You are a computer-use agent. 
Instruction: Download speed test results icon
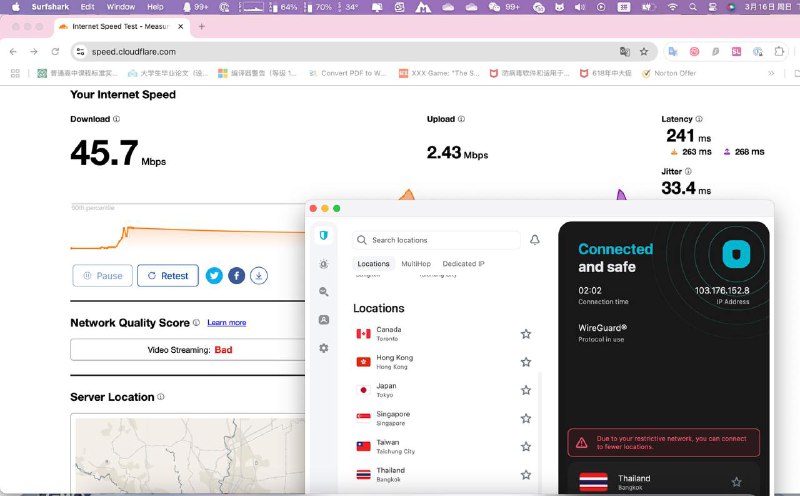pos(259,276)
